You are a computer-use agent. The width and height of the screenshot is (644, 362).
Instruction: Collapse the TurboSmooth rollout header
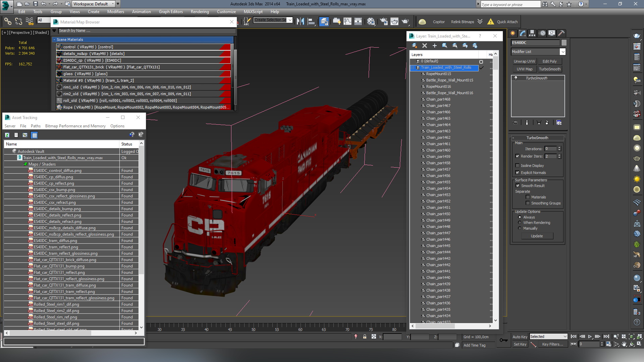pyautogui.click(x=537, y=138)
